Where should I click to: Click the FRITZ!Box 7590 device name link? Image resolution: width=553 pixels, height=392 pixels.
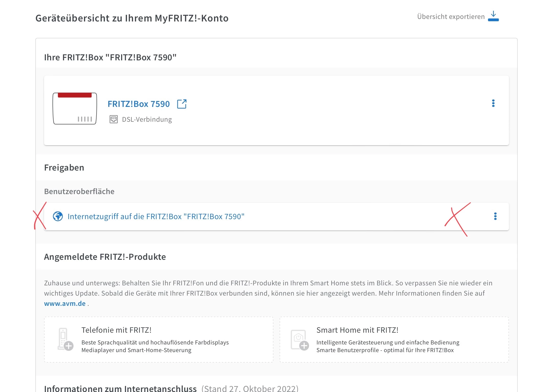tap(139, 104)
